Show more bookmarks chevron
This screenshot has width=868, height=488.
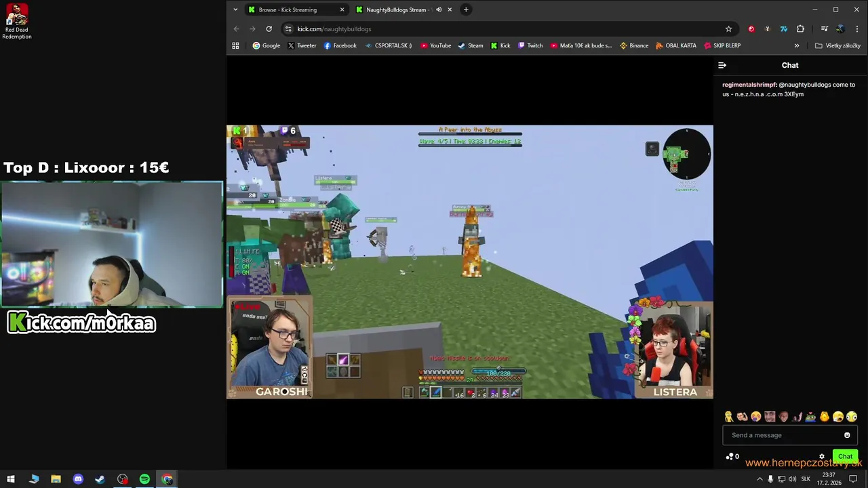pyautogui.click(x=797, y=45)
